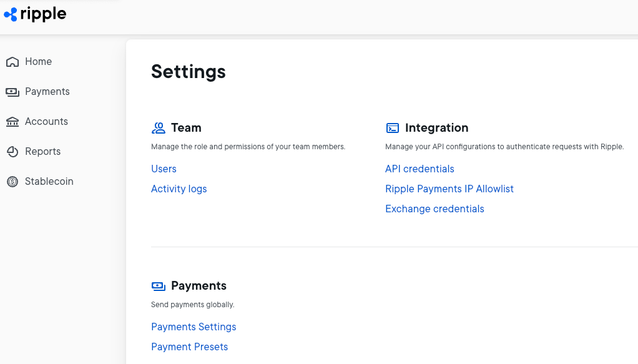Open the API credentials link

pyautogui.click(x=420, y=169)
